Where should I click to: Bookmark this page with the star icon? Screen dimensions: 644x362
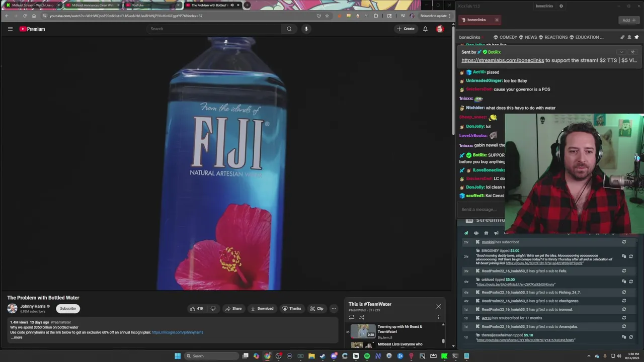point(327,16)
